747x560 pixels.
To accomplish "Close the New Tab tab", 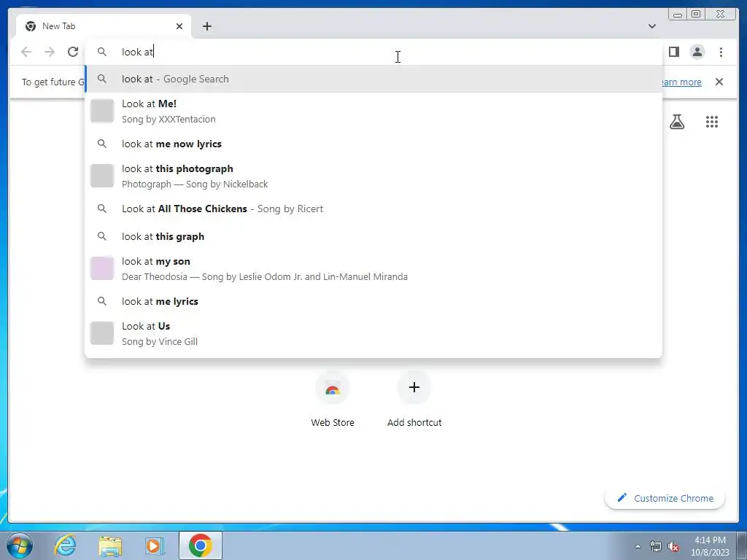I will coord(179,26).
